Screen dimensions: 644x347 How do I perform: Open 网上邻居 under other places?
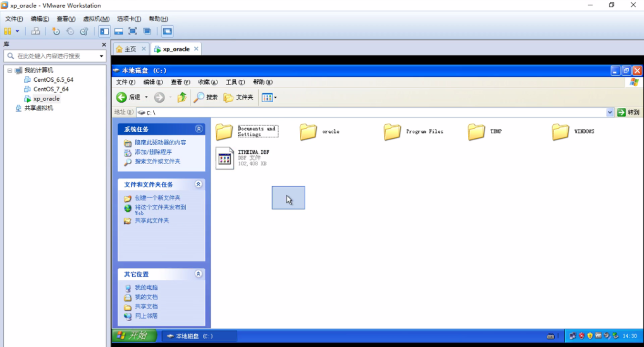click(x=146, y=316)
